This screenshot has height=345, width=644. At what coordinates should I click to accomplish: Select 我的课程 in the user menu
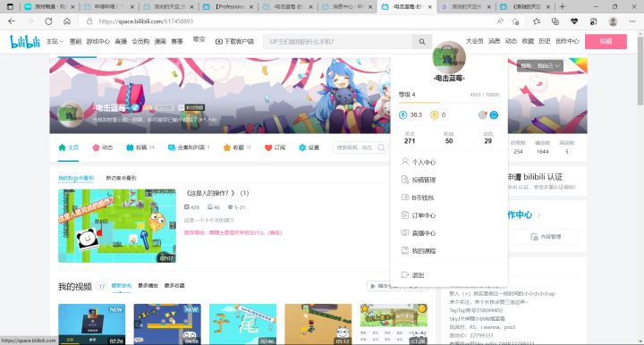(449, 250)
